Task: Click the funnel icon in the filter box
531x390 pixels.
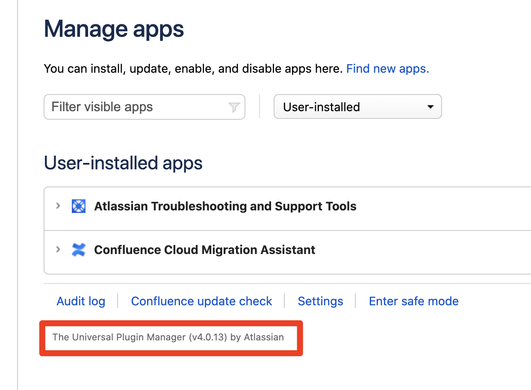Action: pos(234,107)
